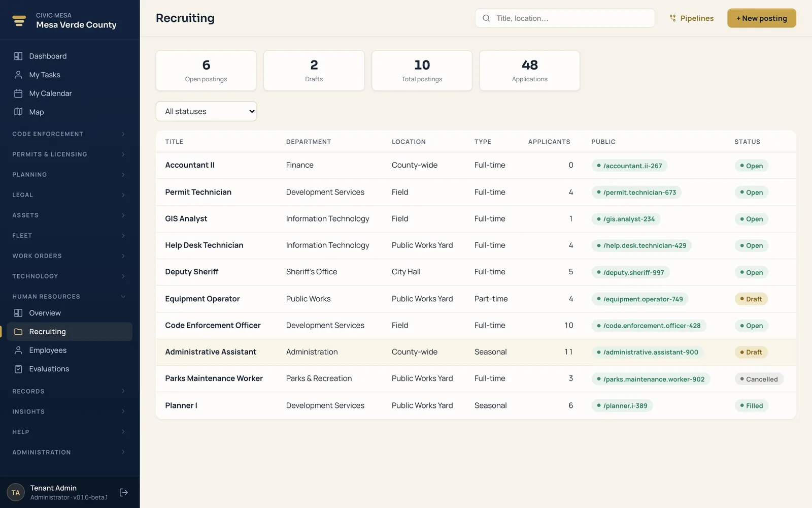Click the Cancelled status badge
This screenshot has width=812, height=508.
tap(759, 379)
